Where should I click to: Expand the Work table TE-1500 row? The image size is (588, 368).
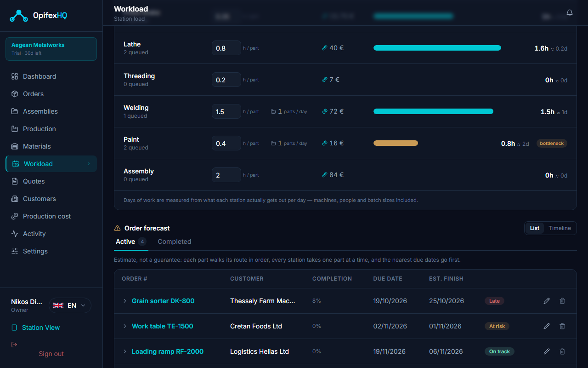point(124,326)
